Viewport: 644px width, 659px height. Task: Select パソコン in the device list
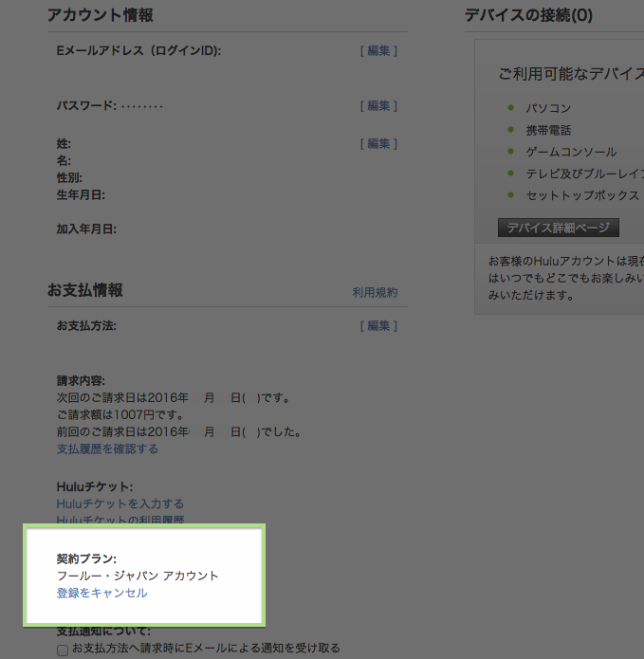pyautogui.click(x=548, y=108)
